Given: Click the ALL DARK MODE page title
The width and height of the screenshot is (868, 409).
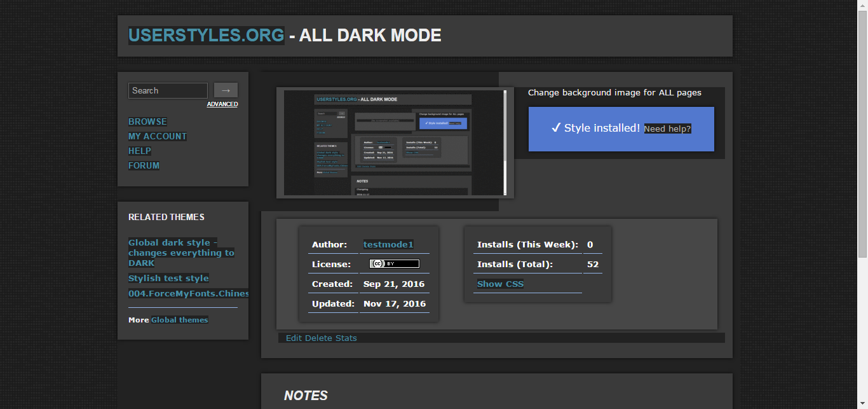Looking at the screenshot, I should coord(370,35).
